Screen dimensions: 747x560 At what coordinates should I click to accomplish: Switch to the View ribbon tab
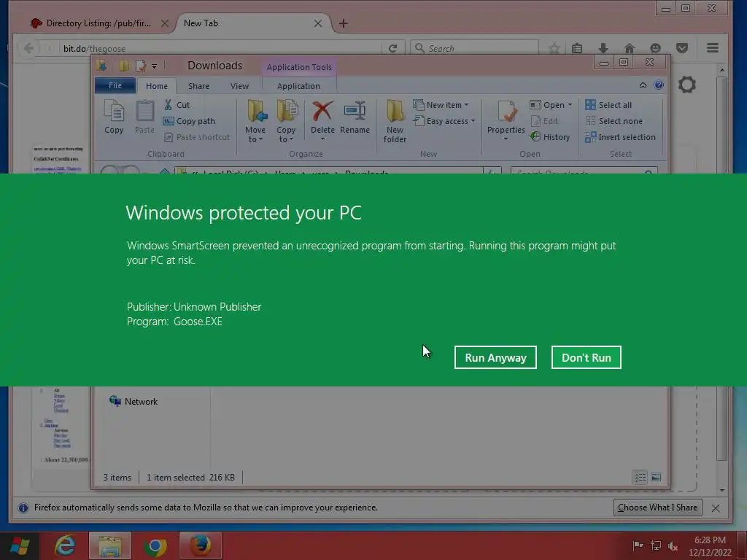(239, 86)
